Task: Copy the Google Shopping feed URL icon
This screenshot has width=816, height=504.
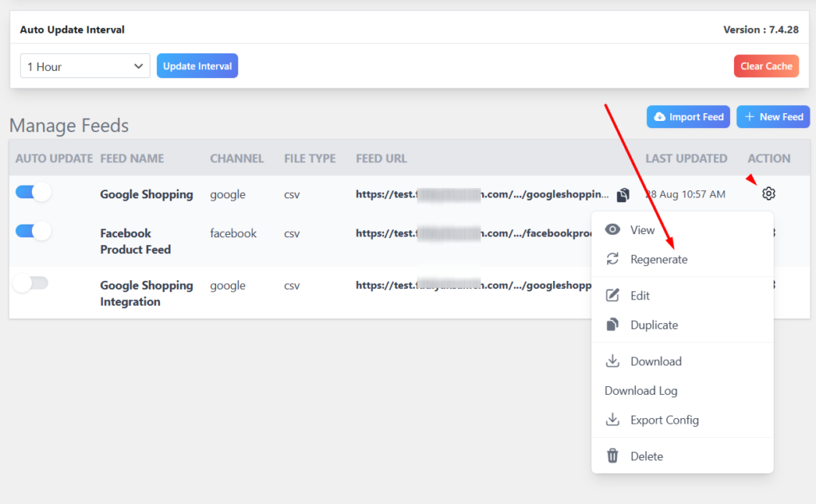Action: coord(622,193)
